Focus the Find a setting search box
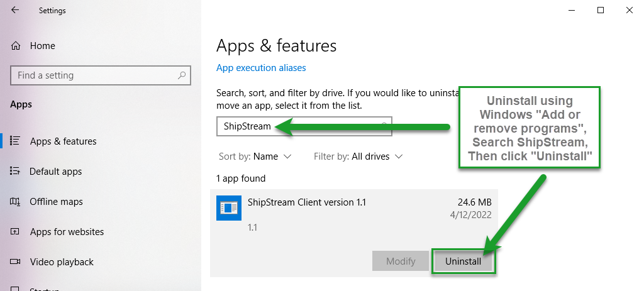The width and height of the screenshot is (644, 291). point(94,75)
